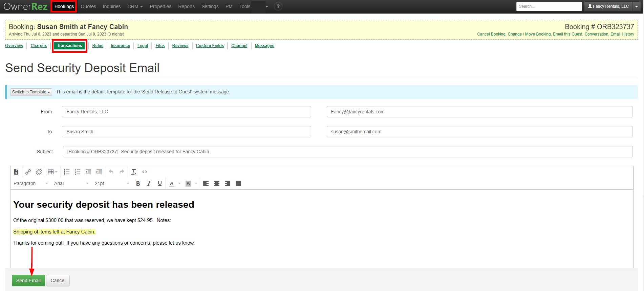Click the Subject input field
Viewport: 644px width, 291px height.
pos(347,152)
